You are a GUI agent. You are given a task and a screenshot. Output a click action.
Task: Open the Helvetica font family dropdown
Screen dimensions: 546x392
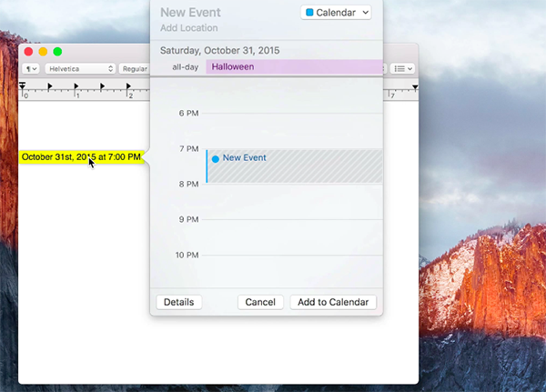coord(80,68)
